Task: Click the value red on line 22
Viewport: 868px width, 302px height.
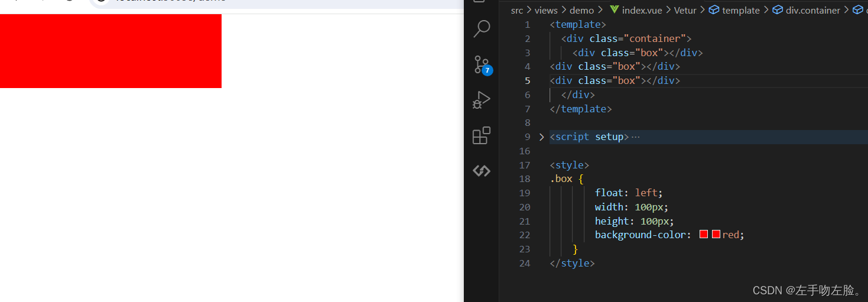Action: [x=730, y=235]
